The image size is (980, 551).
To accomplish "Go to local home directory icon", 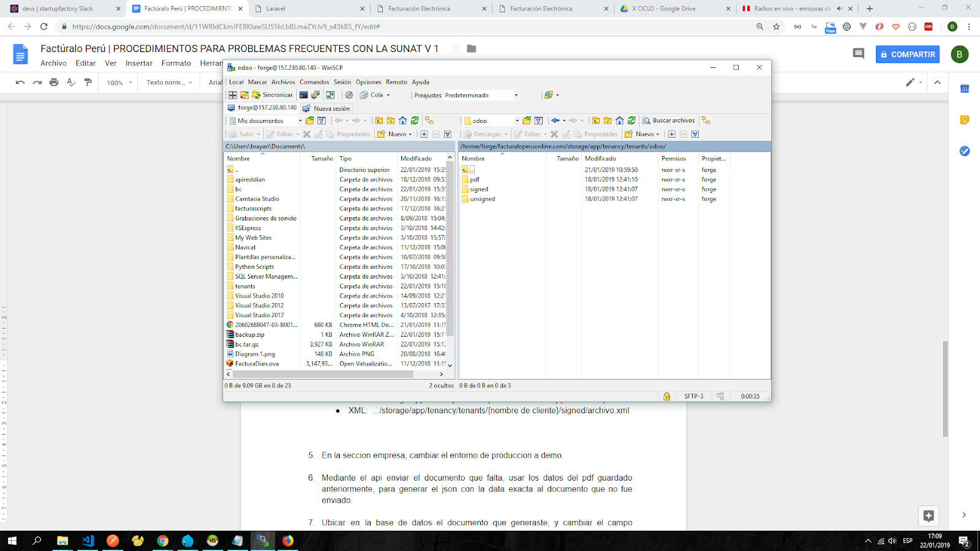I will [x=402, y=121].
